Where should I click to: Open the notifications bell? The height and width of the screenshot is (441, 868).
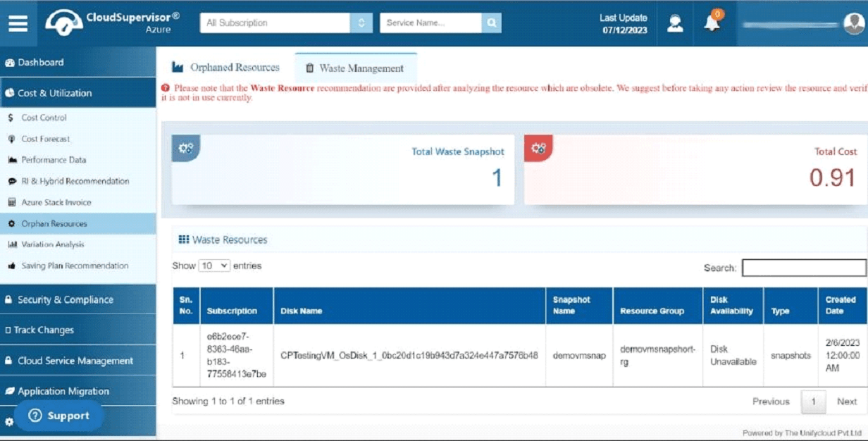coord(712,23)
